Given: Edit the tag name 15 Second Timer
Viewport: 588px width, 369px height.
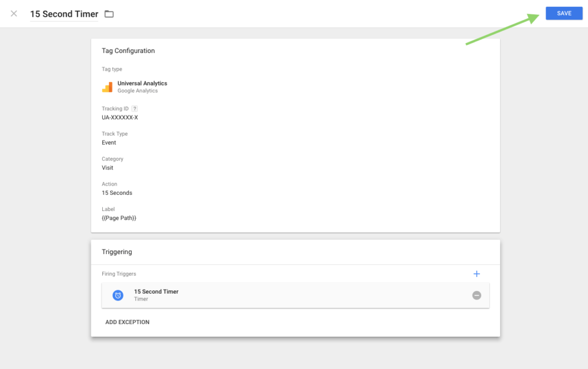Looking at the screenshot, I should (x=64, y=13).
